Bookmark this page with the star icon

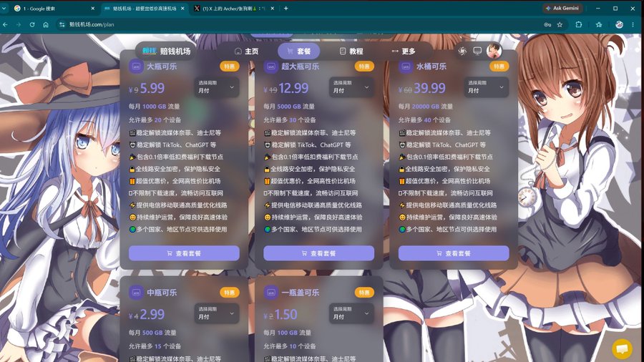560,24
